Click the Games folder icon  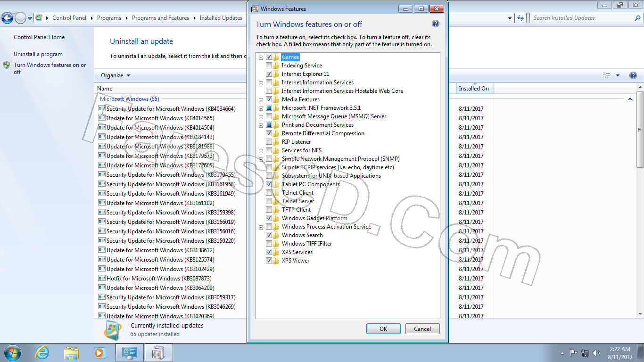click(x=276, y=57)
